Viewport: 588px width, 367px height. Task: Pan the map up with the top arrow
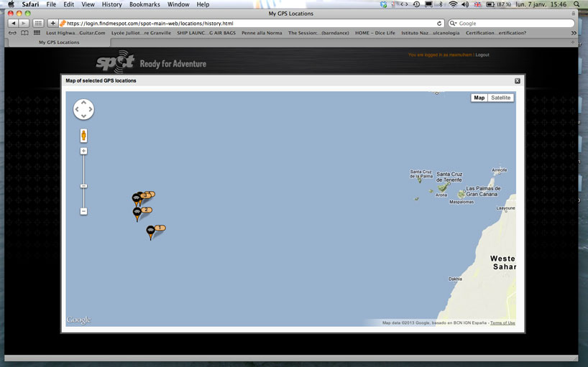click(x=83, y=102)
